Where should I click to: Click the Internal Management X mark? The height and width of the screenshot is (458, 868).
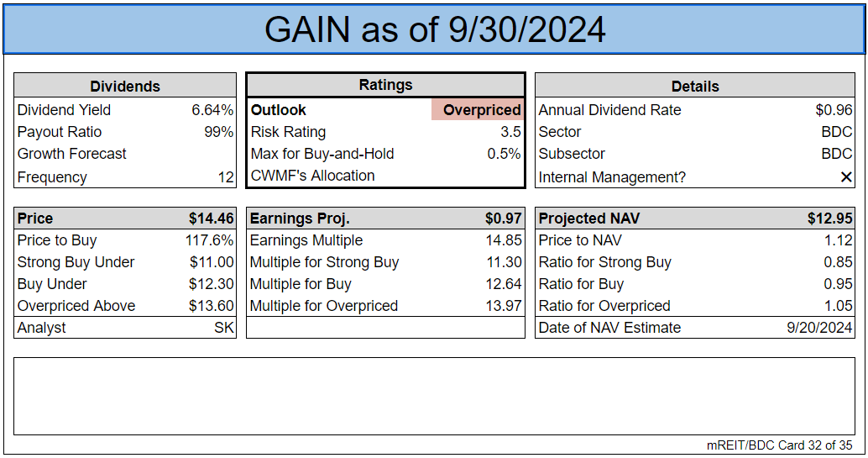(846, 177)
